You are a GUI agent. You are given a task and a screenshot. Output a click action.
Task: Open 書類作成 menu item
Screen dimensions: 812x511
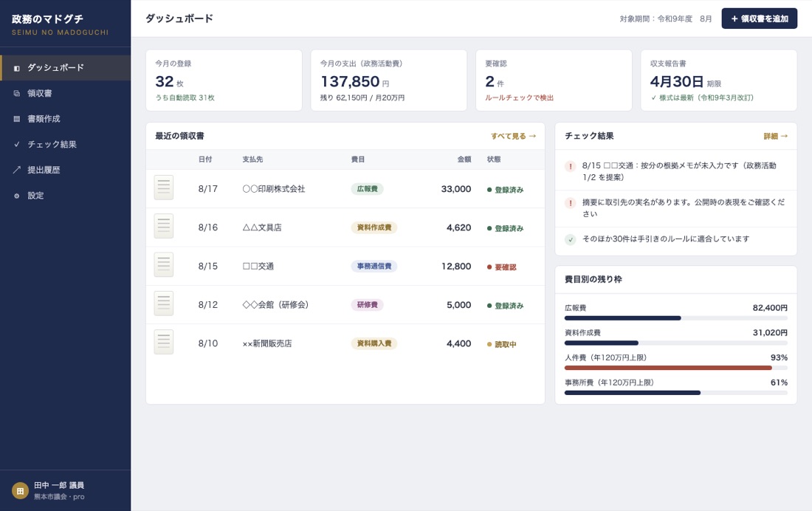[65, 119]
